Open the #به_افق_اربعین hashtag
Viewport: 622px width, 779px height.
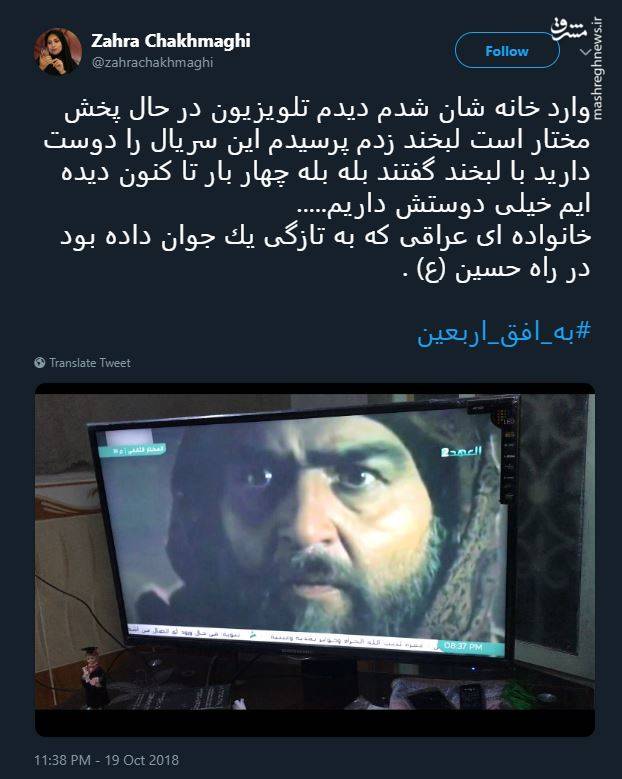pyautogui.click(x=504, y=333)
